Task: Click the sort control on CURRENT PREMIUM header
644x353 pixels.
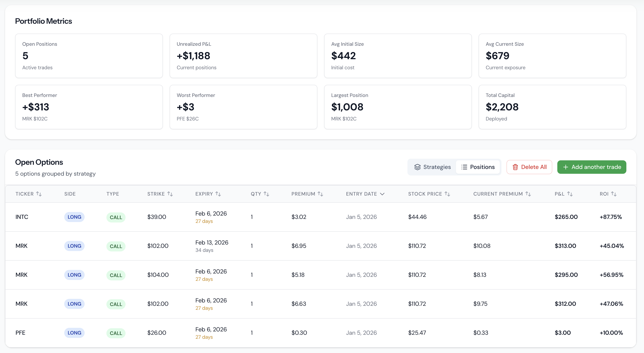Action: [528, 193]
